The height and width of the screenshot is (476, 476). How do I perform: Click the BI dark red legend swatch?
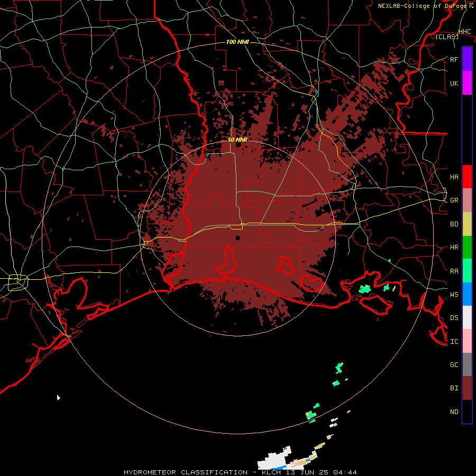coord(467,388)
